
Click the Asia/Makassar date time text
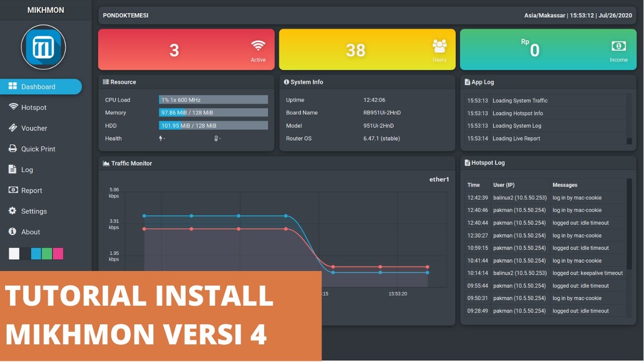pos(578,16)
